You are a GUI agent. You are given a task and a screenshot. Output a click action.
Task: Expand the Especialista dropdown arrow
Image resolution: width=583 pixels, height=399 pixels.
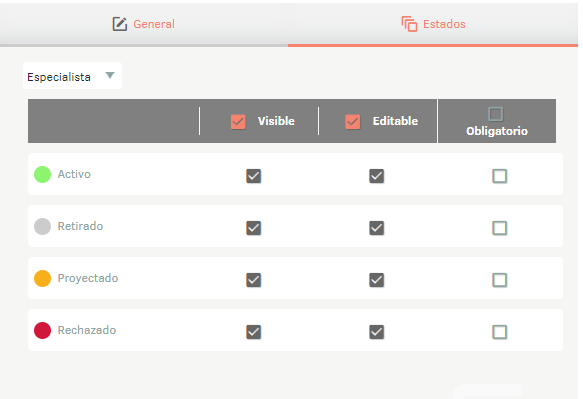[x=110, y=75]
